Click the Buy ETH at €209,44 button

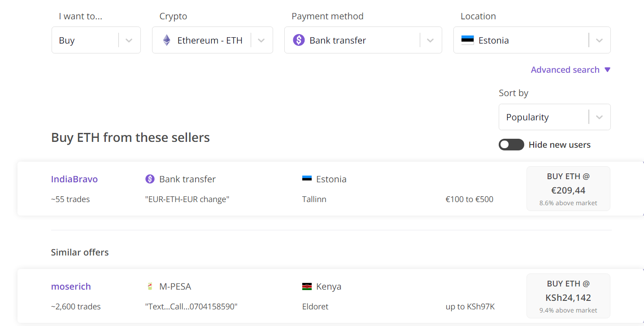[568, 189]
